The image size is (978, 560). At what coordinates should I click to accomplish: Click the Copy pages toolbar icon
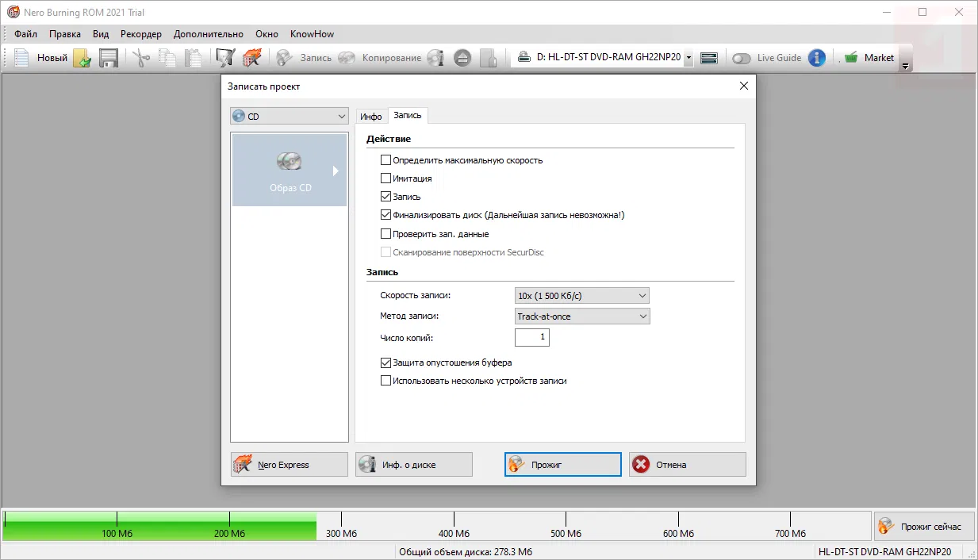click(x=167, y=58)
